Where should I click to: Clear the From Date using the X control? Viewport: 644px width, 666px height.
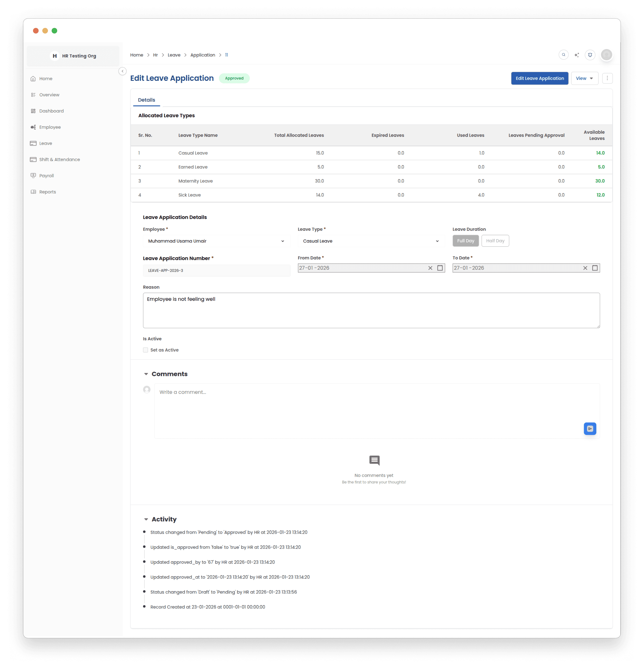[430, 268]
